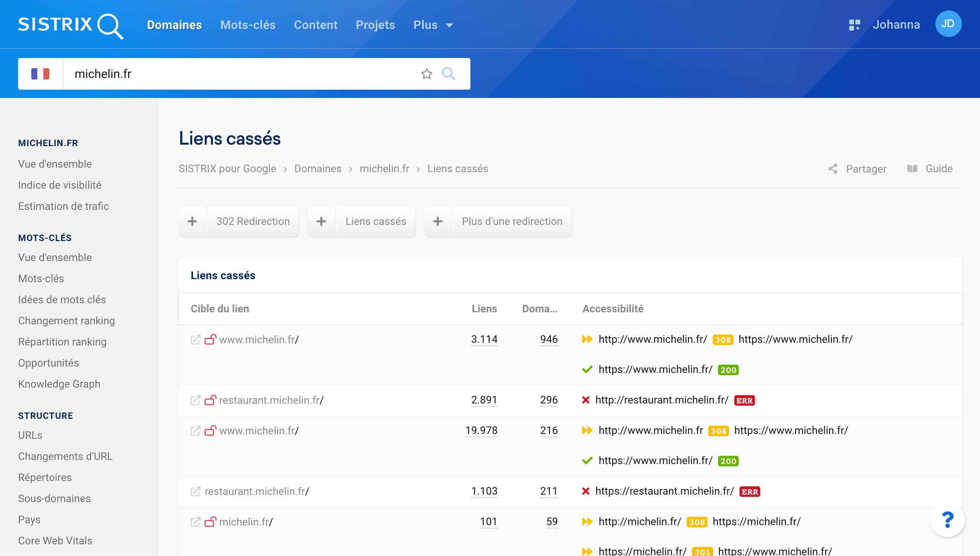The image size is (980, 556).
Task: Click the plus icon beside Plus d'une redirection
Action: pyautogui.click(x=438, y=221)
